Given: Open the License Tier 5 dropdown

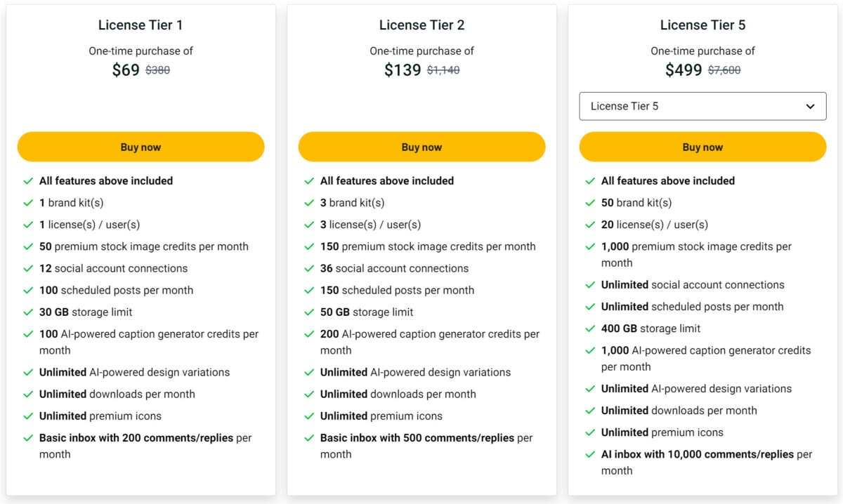Looking at the screenshot, I should coord(702,106).
